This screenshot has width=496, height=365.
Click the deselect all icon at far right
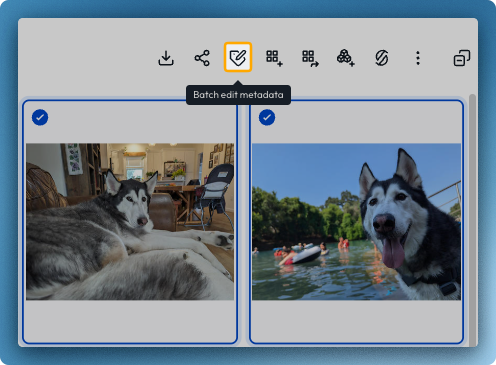[x=462, y=58]
